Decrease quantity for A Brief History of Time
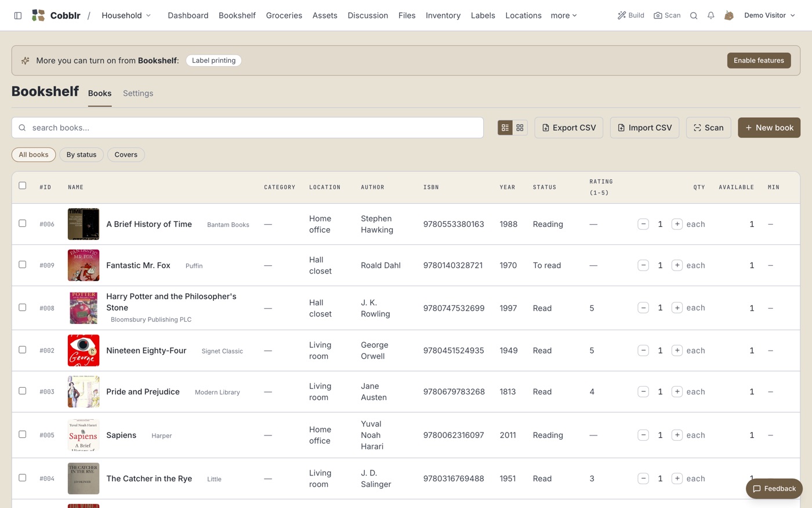The height and width of the screenshot is (508, 812). pyautogui.click(x=643, y=224)
